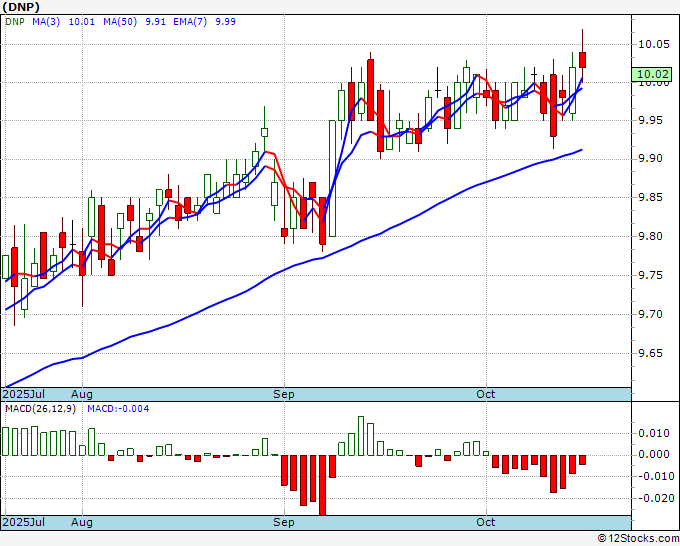Select the EMA(7) indicator label
Viewport: 680px width, 546px height.
point(190,21)
